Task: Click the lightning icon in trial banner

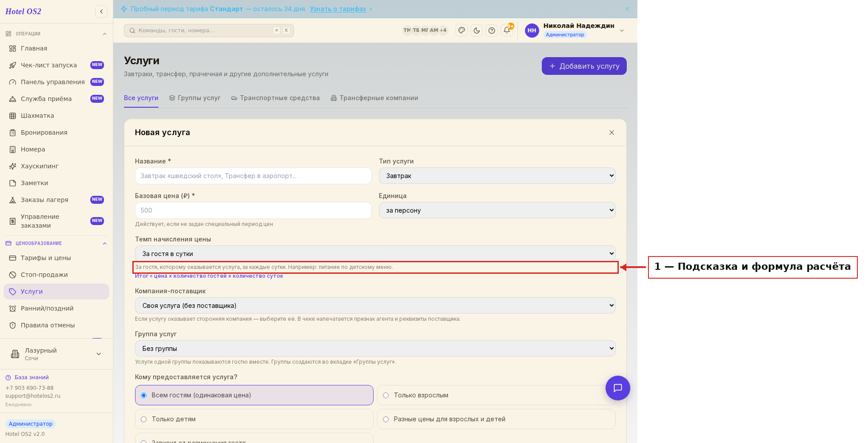Action: (x=124, y=9)
